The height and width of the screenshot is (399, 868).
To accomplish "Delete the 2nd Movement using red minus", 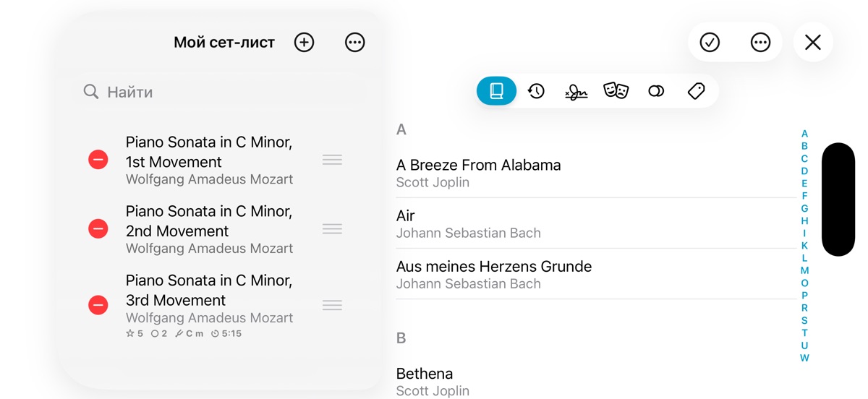I will pos(98,229).
